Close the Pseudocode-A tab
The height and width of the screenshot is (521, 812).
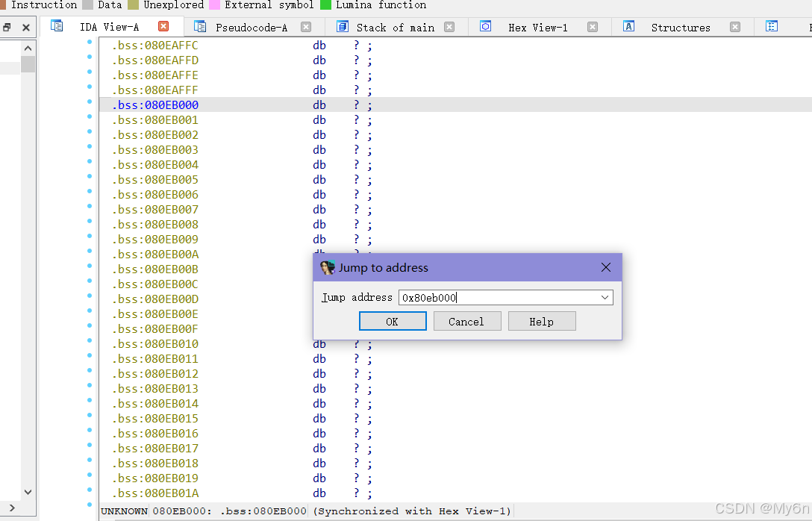[x=306, y=27]
